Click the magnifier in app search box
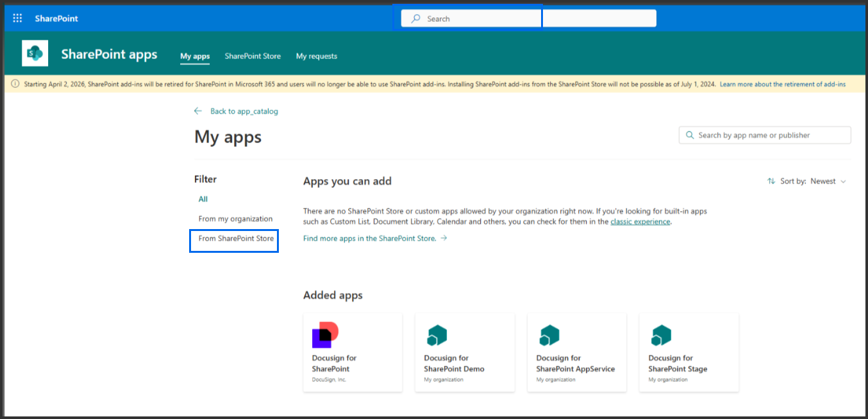868x419 pixels. (x=690, y=135)
